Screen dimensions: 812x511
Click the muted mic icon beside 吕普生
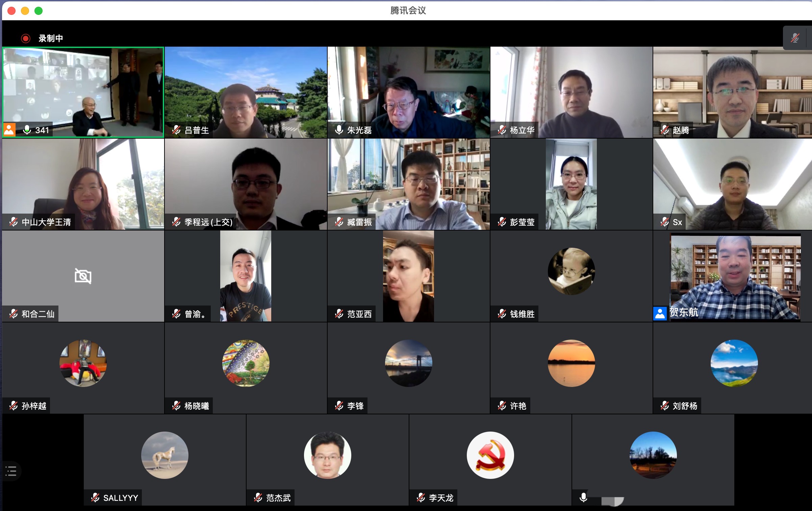(176, 130)
